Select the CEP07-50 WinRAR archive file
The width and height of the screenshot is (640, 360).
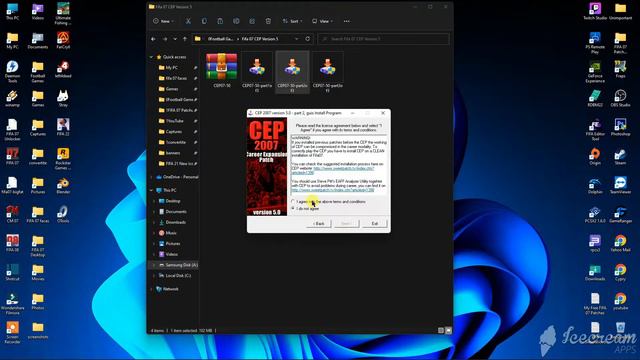click(222, 71)
